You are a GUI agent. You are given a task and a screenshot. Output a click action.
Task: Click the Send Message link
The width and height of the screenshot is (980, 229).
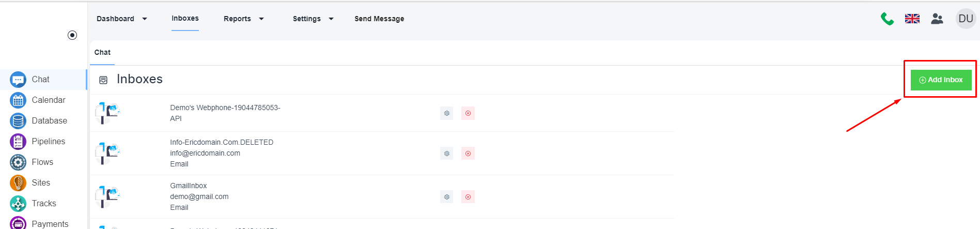[x=379, y=19]
